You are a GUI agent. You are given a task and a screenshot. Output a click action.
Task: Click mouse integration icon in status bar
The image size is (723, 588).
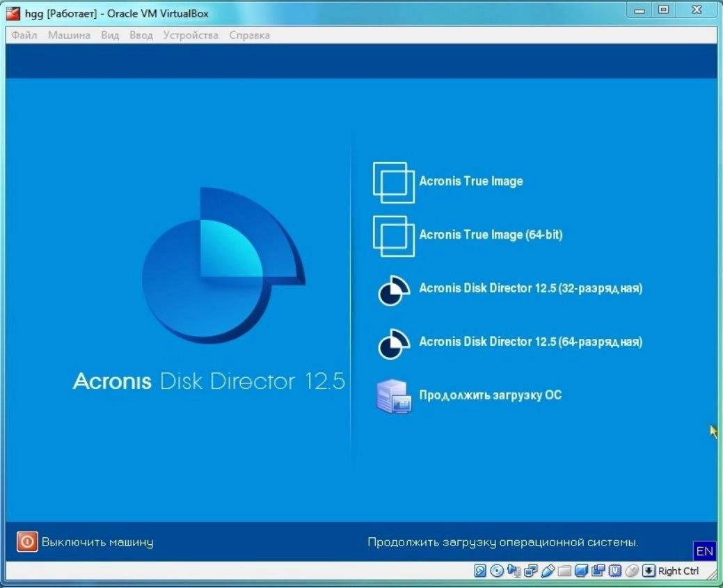(632, 571)
